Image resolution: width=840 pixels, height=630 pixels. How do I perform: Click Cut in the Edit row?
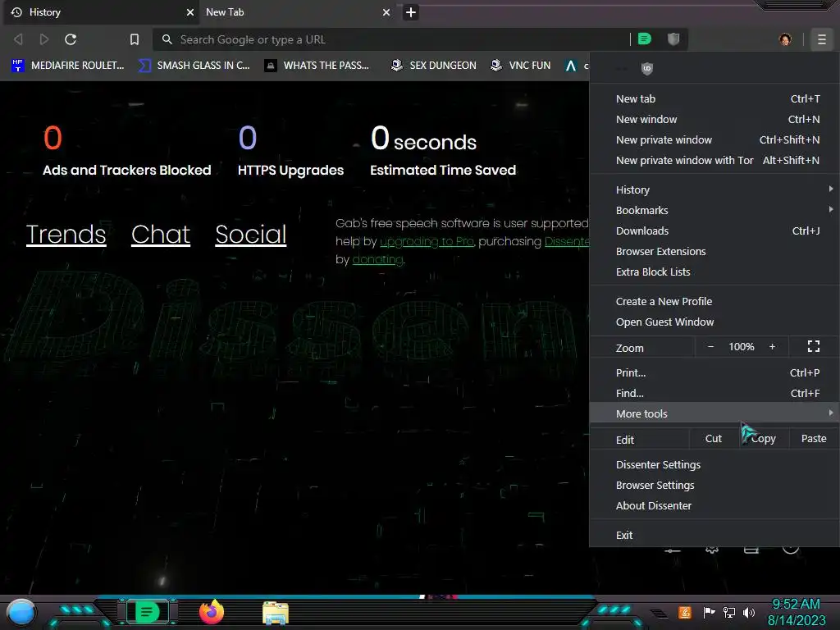(x=714, y=439)
